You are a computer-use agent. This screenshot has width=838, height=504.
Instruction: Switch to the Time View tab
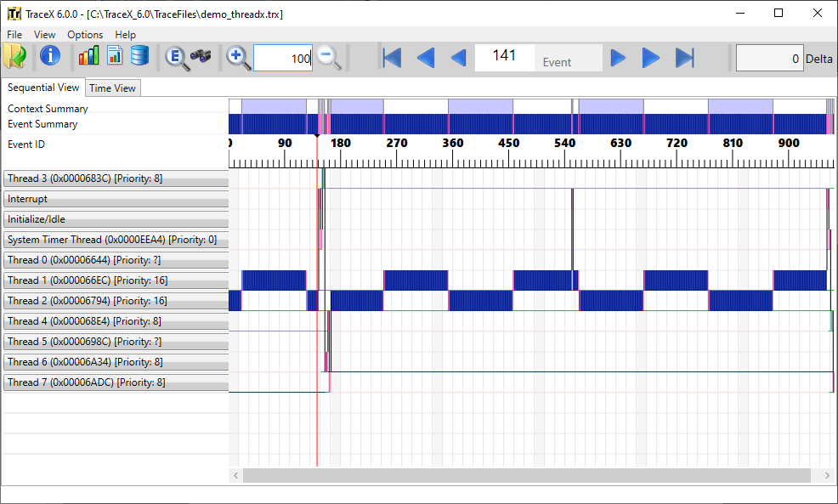click(x=112, y=88)
